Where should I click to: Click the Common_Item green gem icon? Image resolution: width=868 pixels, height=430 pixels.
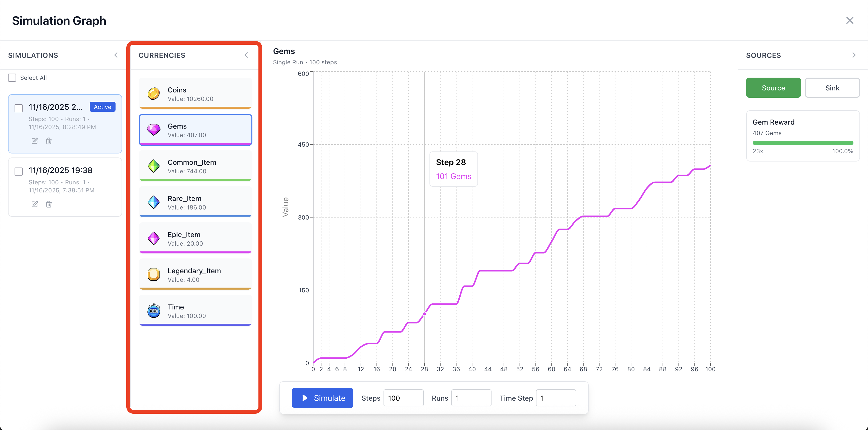[154, 166]
